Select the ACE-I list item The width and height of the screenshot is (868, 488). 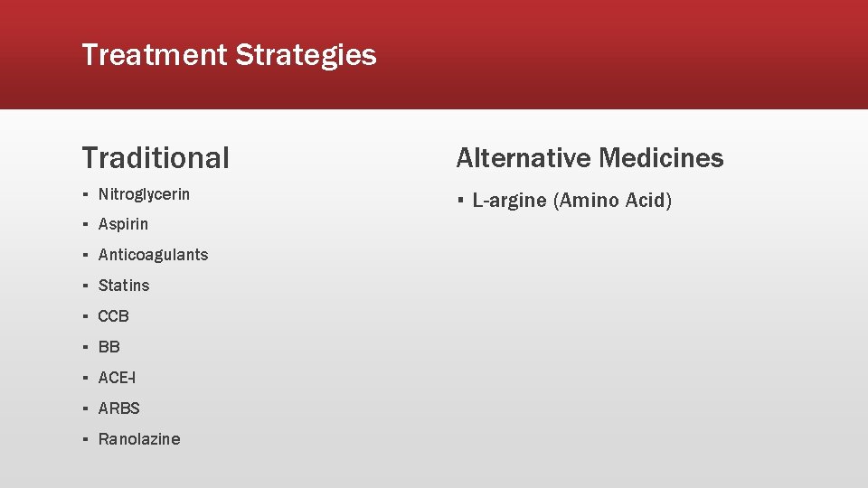pos(117,378)
